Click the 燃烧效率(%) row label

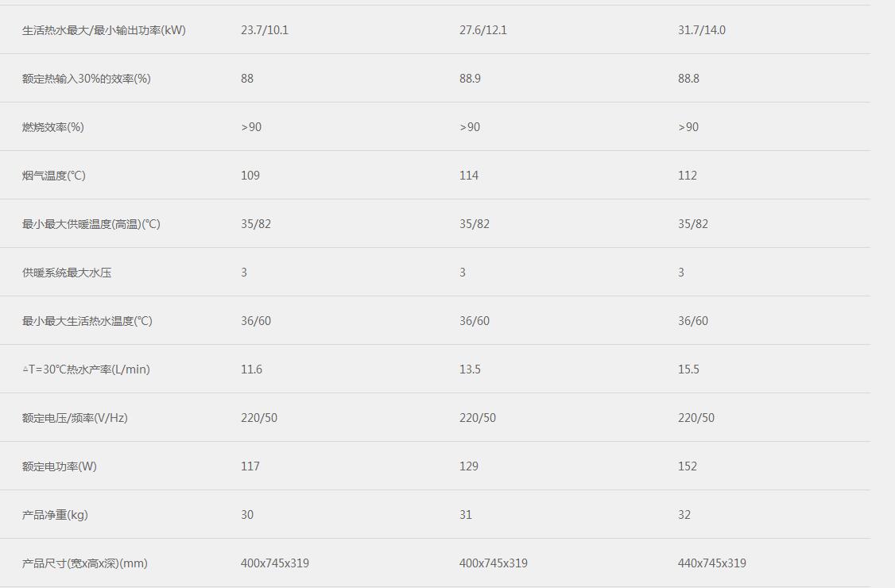click(53, 127)
